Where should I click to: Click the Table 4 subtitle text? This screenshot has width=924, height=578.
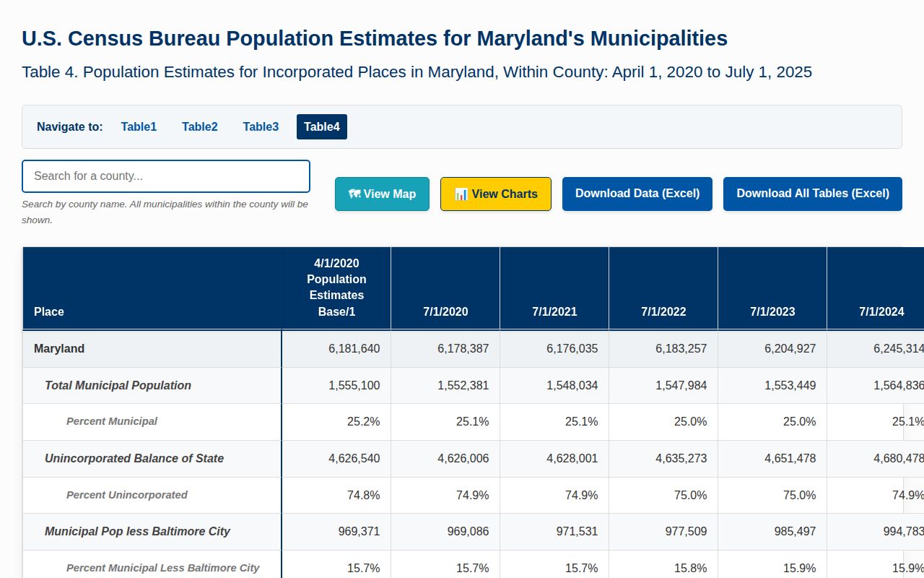(417, 72)
